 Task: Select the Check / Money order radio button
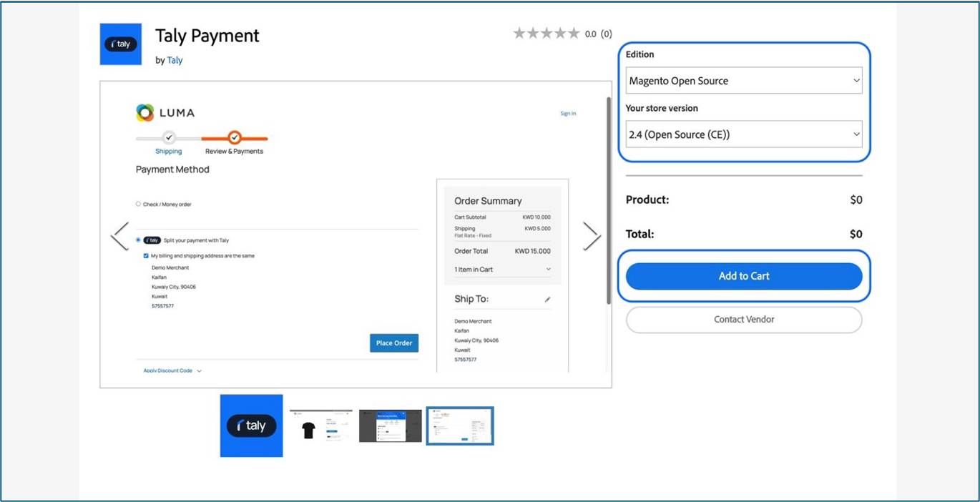[139, 204]
